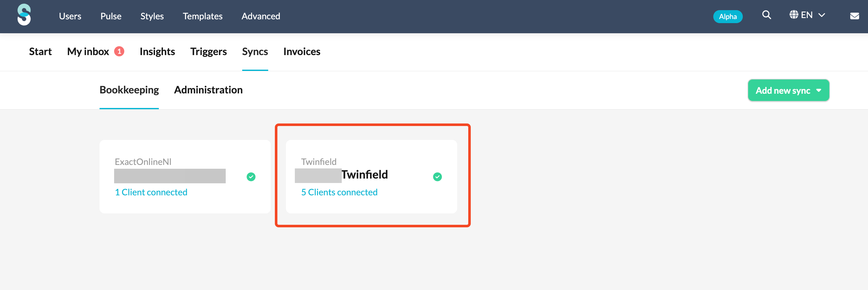Open messages via the envelope icon

coord(854,16)
